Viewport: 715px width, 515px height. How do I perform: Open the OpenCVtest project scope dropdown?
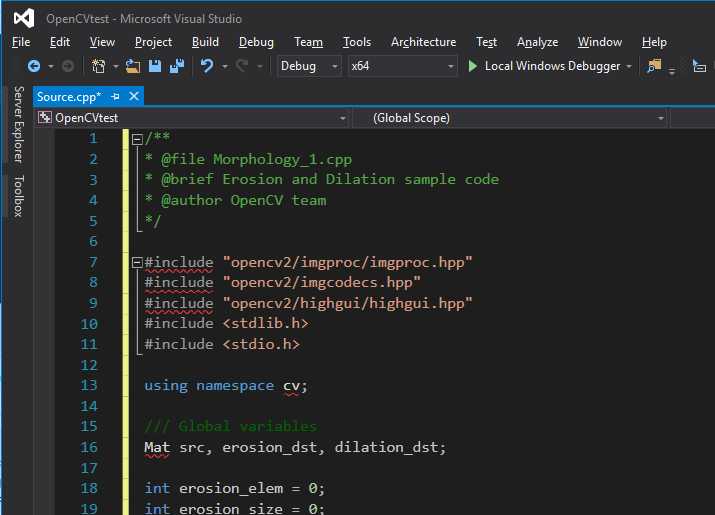[x=192, y=118]
